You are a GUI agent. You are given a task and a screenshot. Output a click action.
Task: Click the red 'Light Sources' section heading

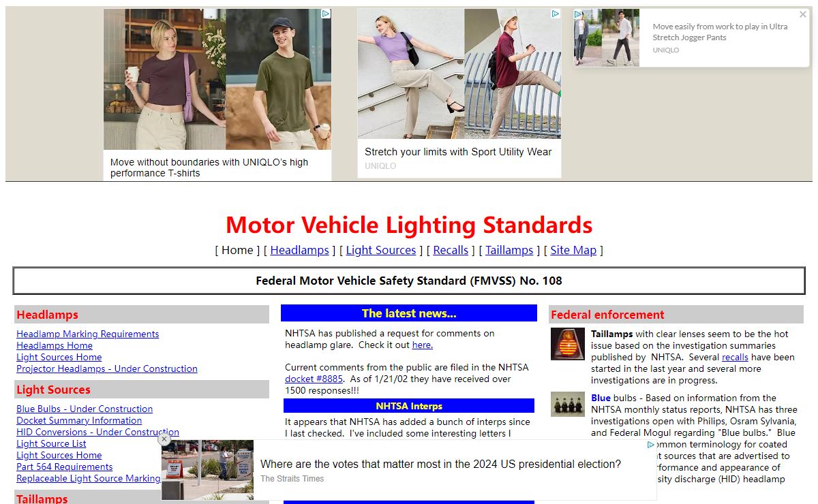pos(53,390)
